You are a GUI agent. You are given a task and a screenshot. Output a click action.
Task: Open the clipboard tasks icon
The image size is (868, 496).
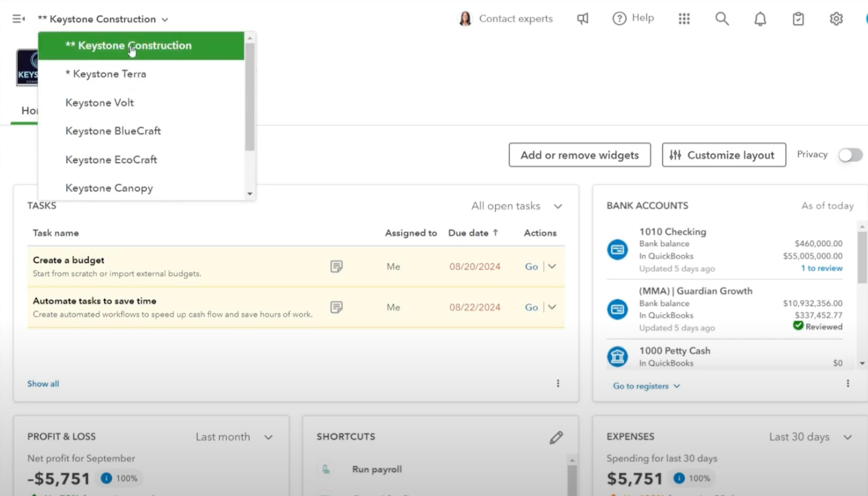(798, 19)
